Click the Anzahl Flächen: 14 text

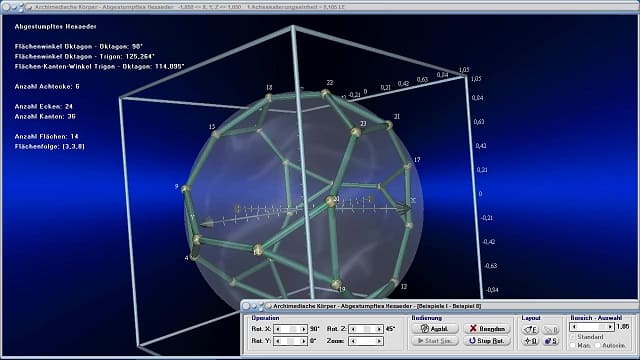pyautogui.click(x=47, y=137)
